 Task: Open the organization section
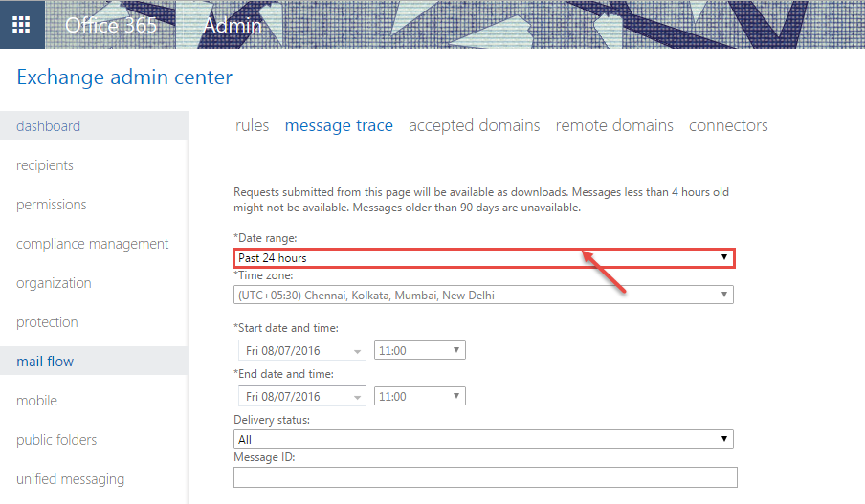pyautogui.click(x=54, y=283)
